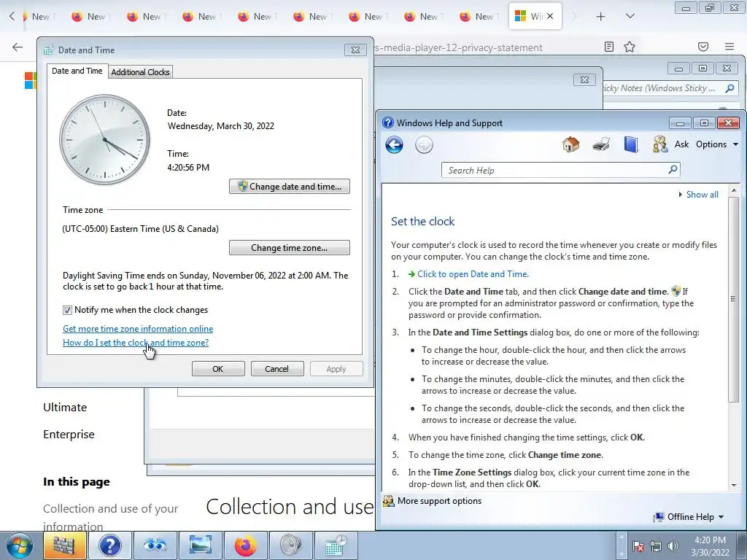Click to open Date and Time link
Viewport: 747px width, 560px height.
pos(473,274)
